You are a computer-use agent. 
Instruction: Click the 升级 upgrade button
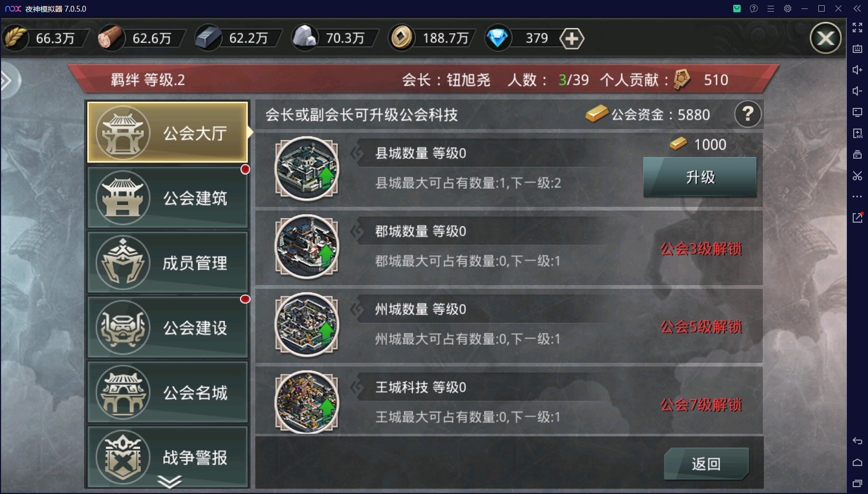(700, 177)
